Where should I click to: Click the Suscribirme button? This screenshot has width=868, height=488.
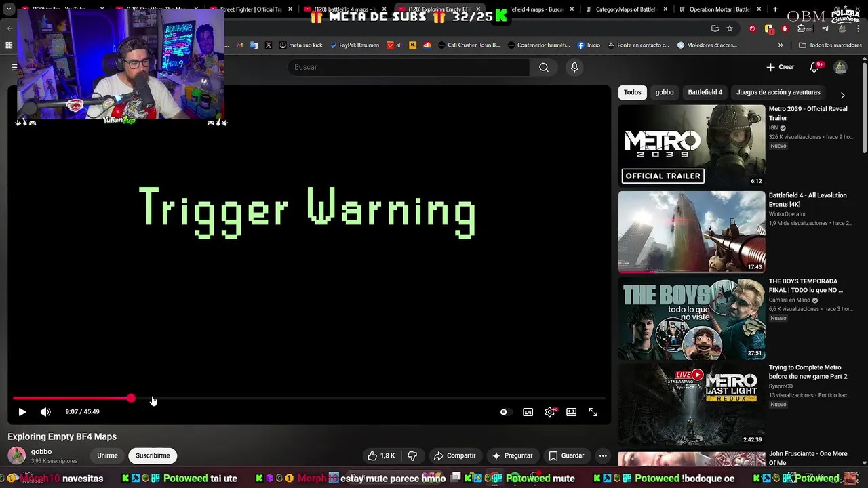153,455
